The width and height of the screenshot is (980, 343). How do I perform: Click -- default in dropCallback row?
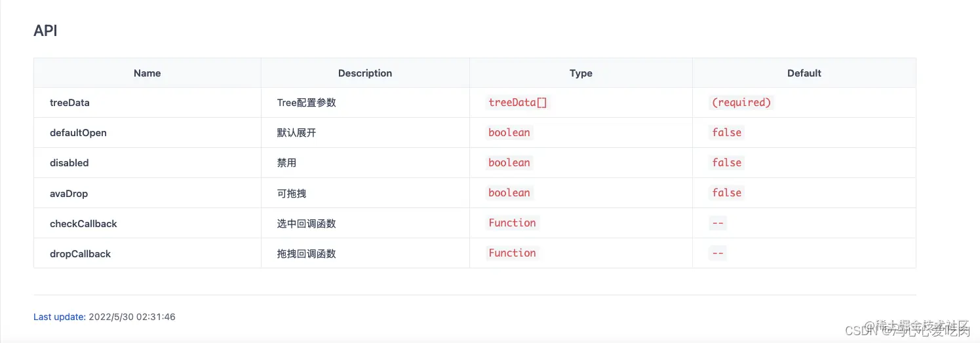pyautogui.click(x=718, y=253)
